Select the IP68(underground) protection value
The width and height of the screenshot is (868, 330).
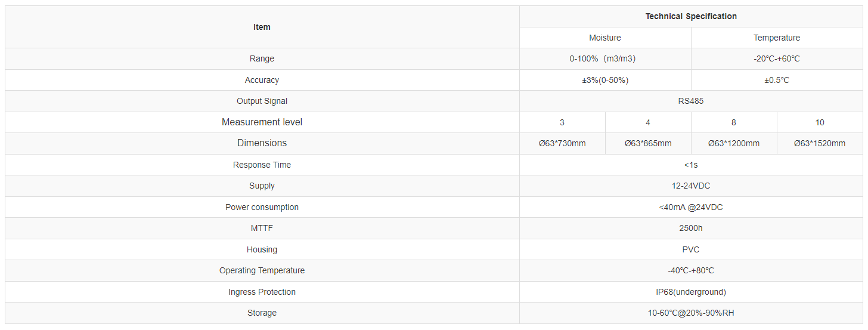point(691,292)
